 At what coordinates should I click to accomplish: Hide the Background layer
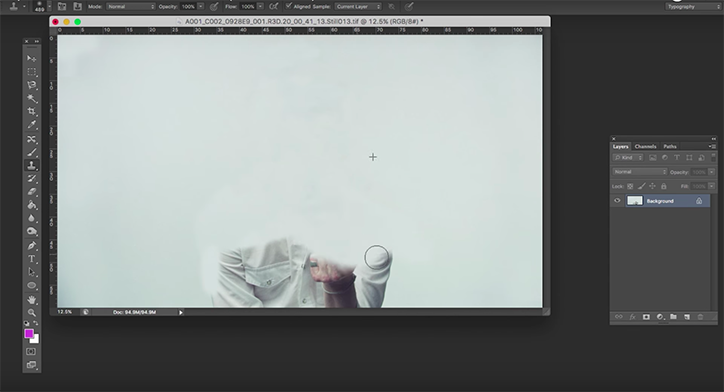pos(617,201)
